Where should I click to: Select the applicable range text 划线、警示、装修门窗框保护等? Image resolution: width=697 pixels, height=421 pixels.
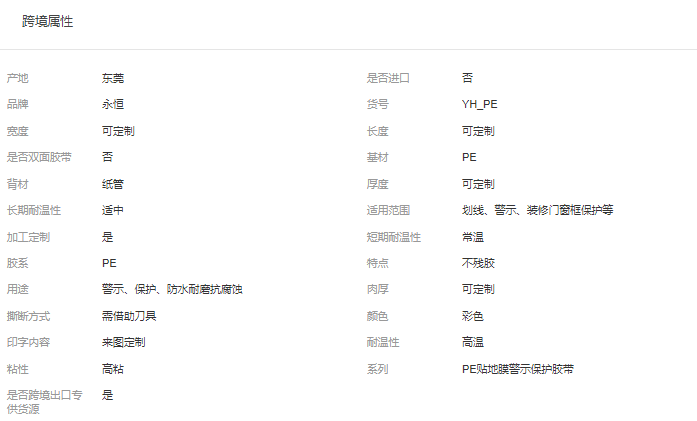537,210
